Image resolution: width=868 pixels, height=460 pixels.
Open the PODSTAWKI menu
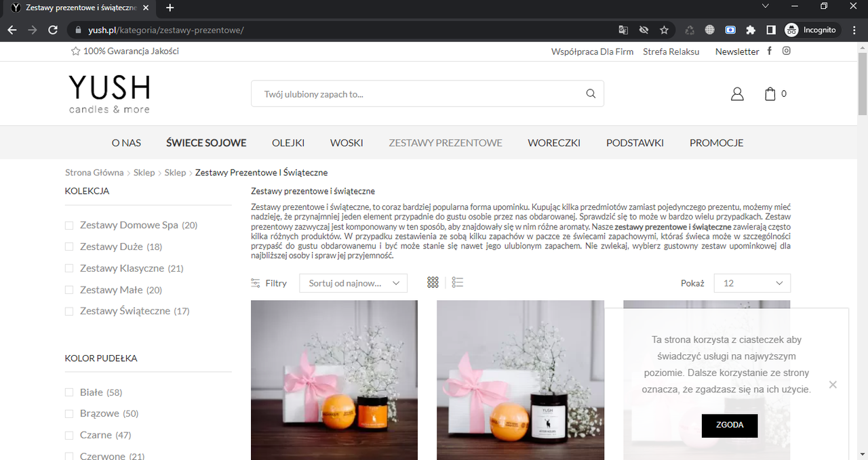coord(635,143)
